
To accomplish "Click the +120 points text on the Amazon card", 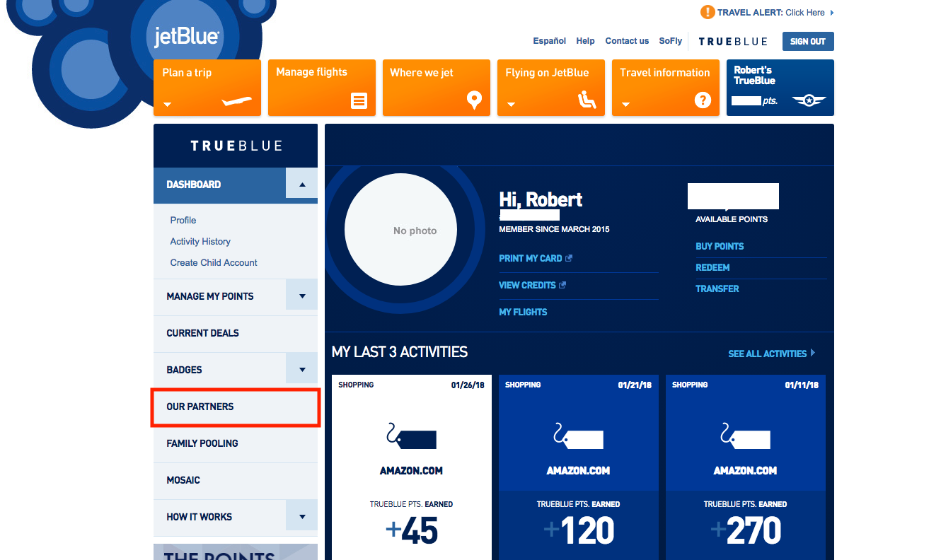I will pos(579,531).
